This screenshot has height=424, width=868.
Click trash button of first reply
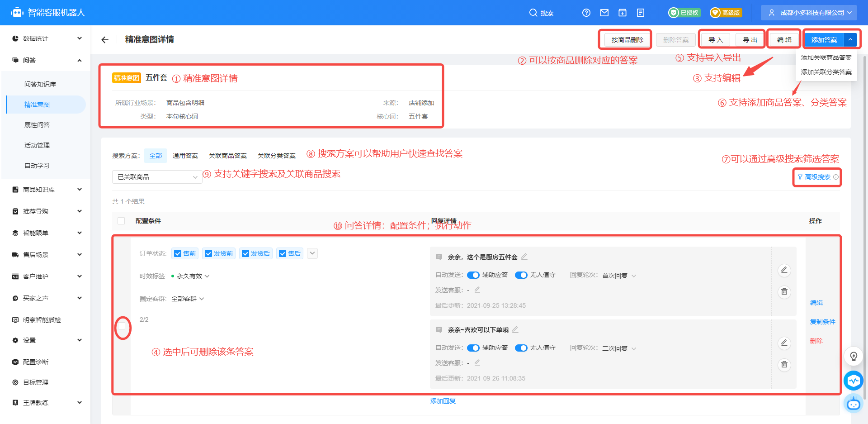[x=784, y=292]
